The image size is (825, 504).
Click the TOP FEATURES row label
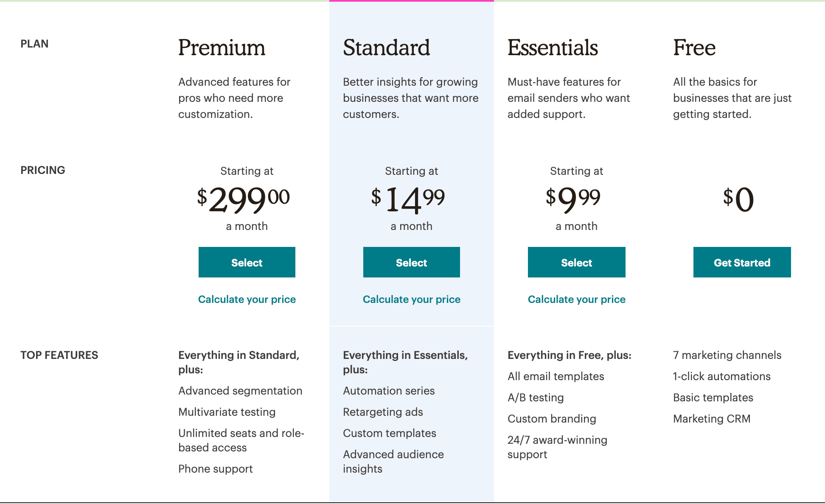pyautogui.click(x=59, y=355)
